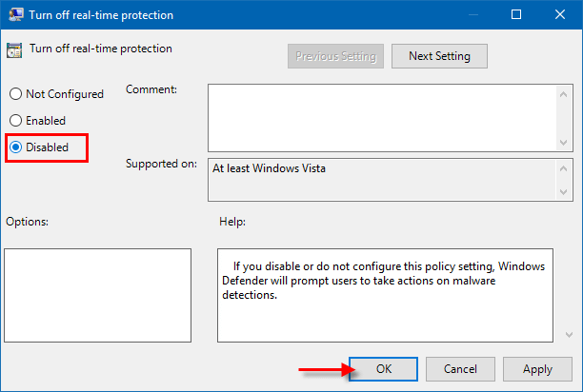583x392 pixels.
Task: Close the real-time protection dialog window
Action: click(x=559, y=15)
